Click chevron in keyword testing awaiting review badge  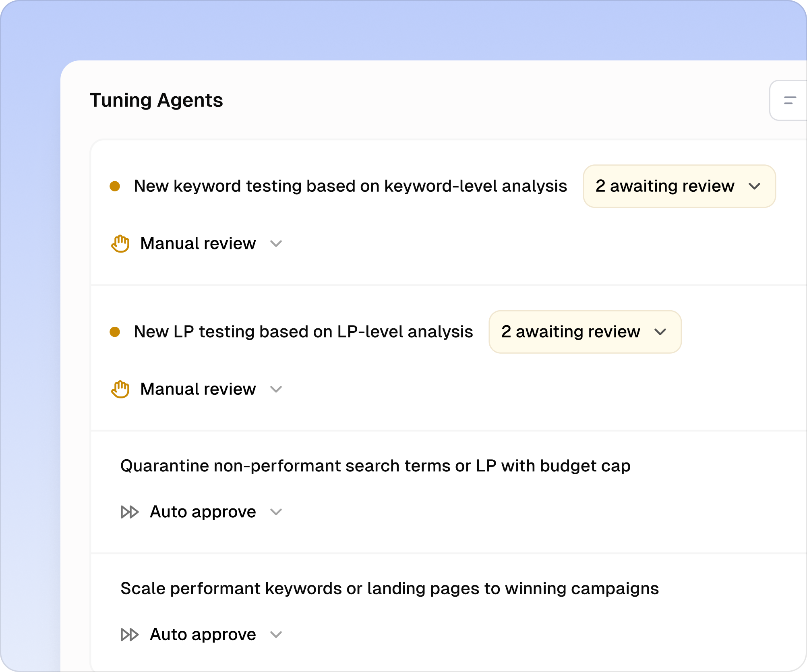754,186
